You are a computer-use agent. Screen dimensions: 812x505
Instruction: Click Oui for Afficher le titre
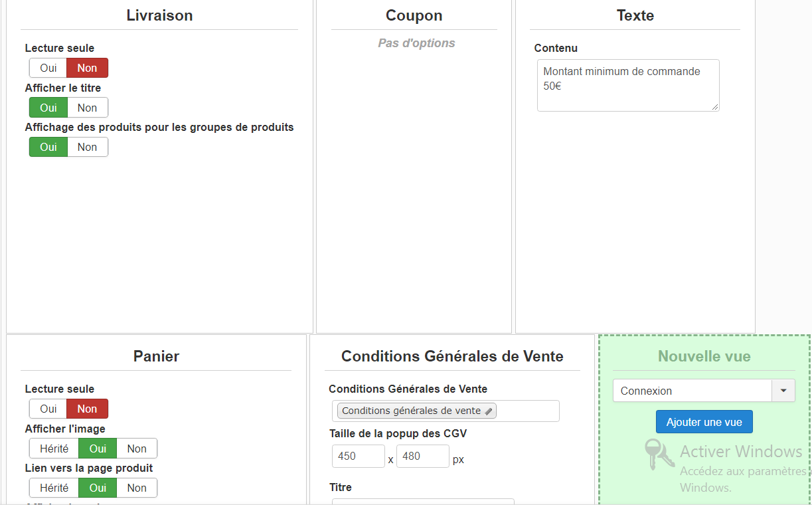48,108
